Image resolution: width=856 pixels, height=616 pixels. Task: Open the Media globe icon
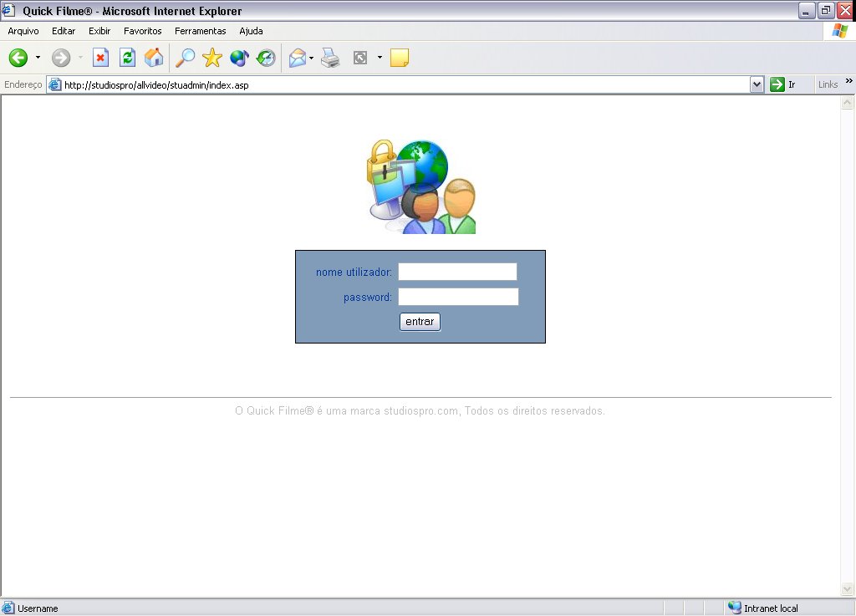[239, 58]
